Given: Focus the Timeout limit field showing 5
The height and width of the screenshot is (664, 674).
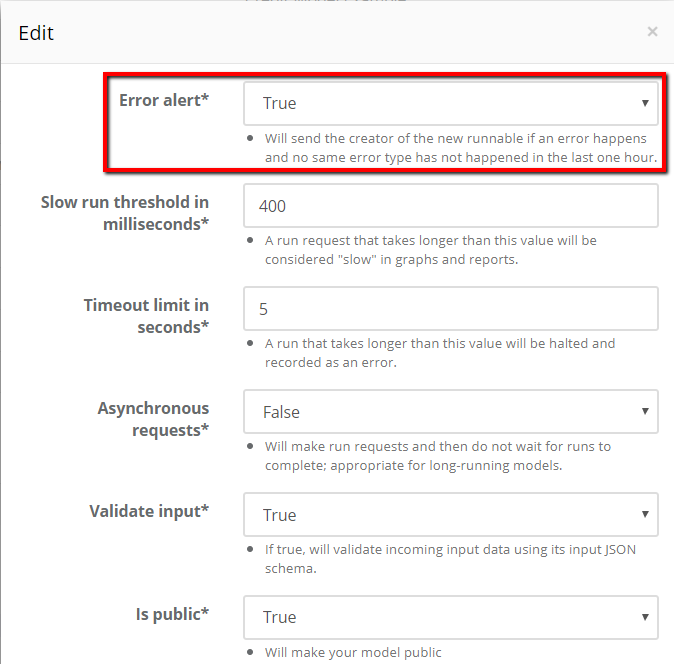Looking at the screenshot, I should 450,309.
